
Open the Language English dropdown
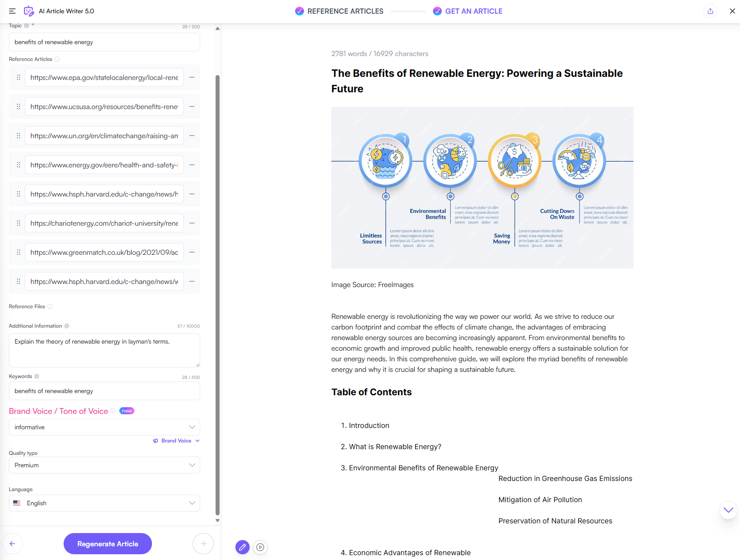104,503
